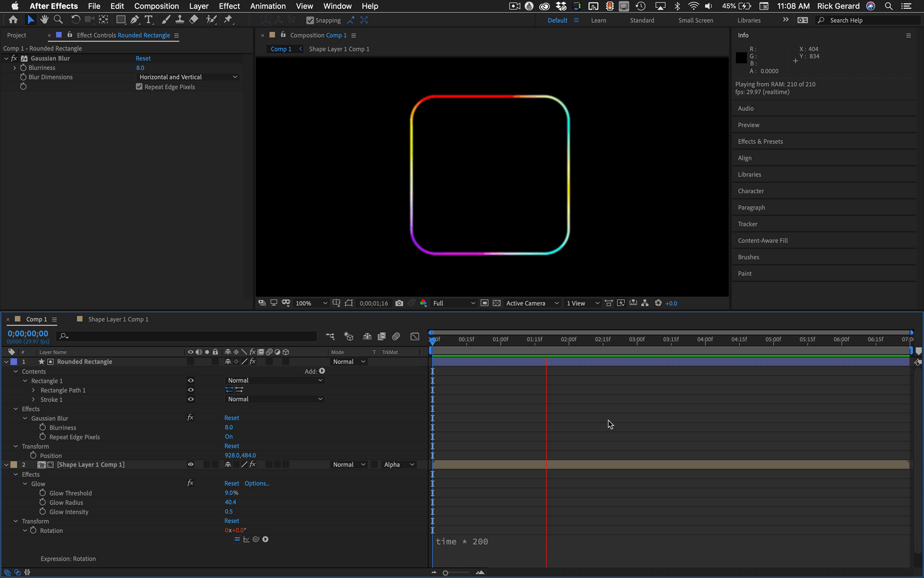
Task: Toggle the Snapping checkbox
Action: pyautogui.click(x=310, y=20)
